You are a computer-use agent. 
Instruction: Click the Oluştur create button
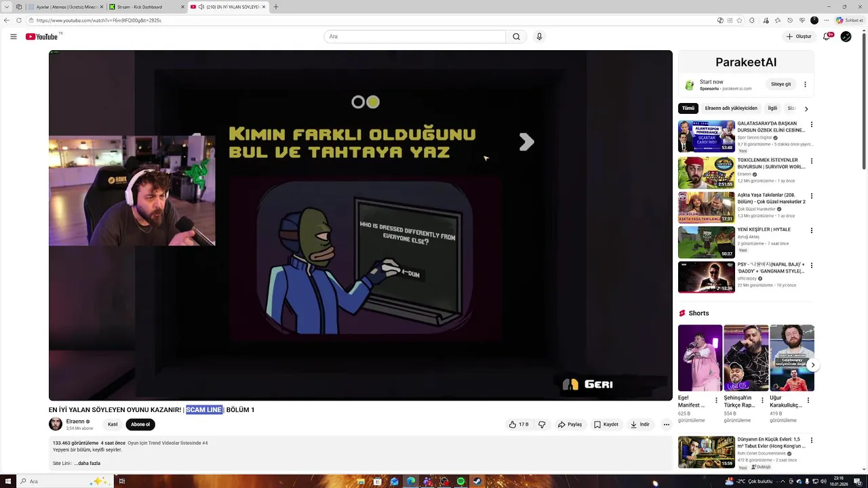799,37
